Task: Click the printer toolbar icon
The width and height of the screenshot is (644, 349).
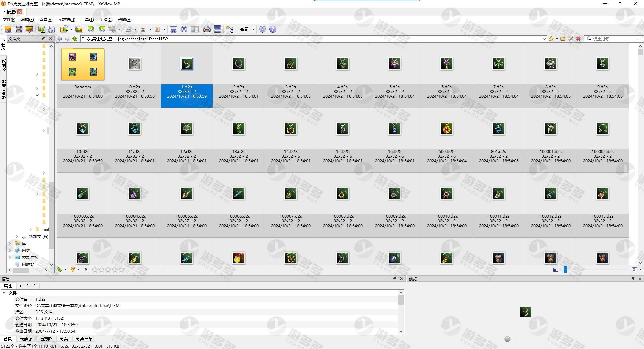Action: (x=207, y=29)
